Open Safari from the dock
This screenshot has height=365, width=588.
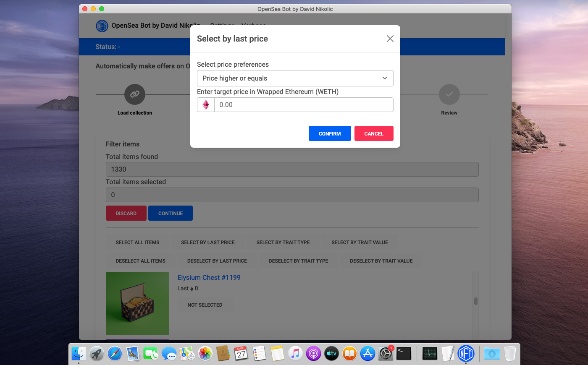(x=115, y=354)
